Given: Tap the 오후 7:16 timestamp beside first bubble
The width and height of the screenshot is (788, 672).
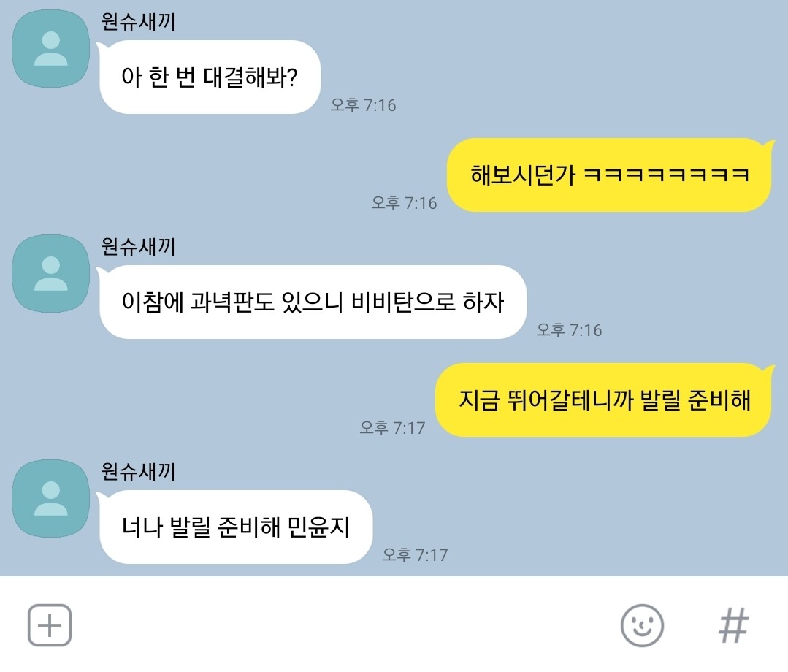Looking at the screenshot, I should [363, 105].
